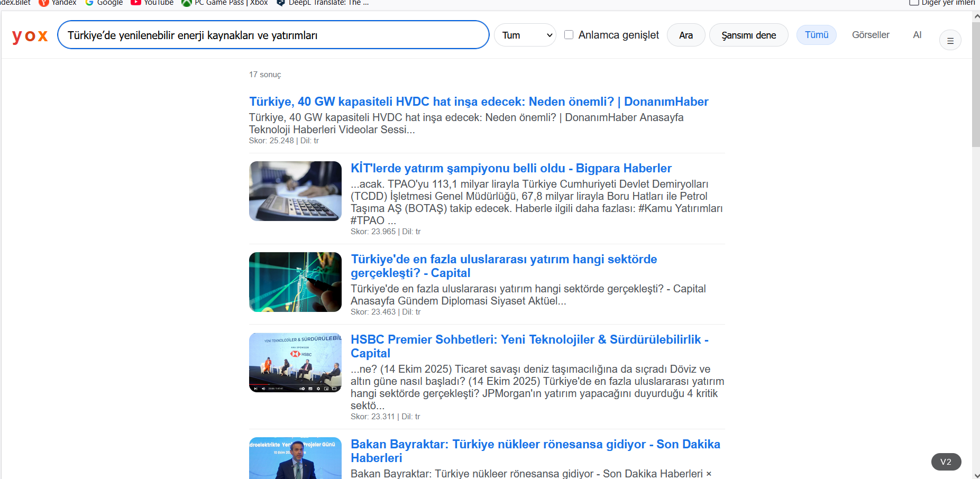This screenshot has width=980, height=479.
Task: Expand the Tum dropdown
Action: click(x=525, y=35)
